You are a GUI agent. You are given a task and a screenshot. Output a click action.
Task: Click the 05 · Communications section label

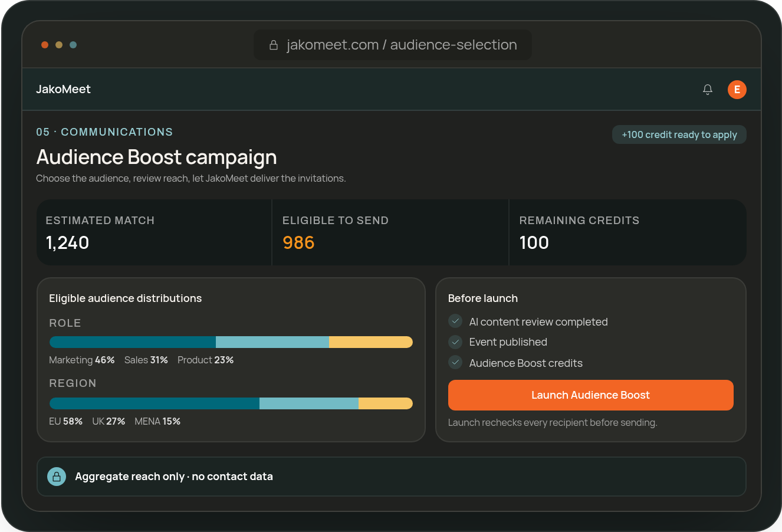click(104, 132)
